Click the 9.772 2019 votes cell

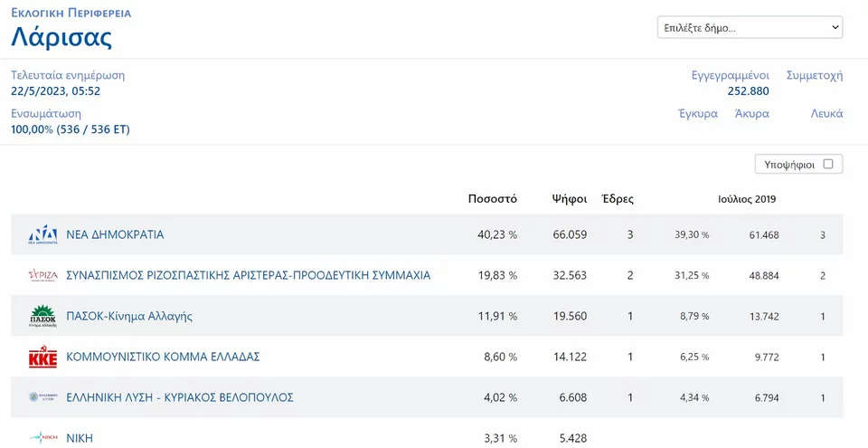click(x=767, y=357)
